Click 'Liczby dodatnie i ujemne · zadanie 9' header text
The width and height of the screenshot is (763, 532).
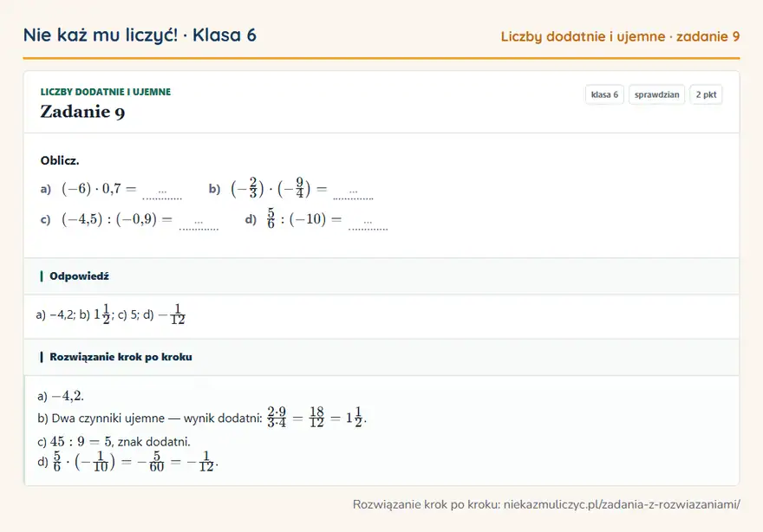click(620, 36)
